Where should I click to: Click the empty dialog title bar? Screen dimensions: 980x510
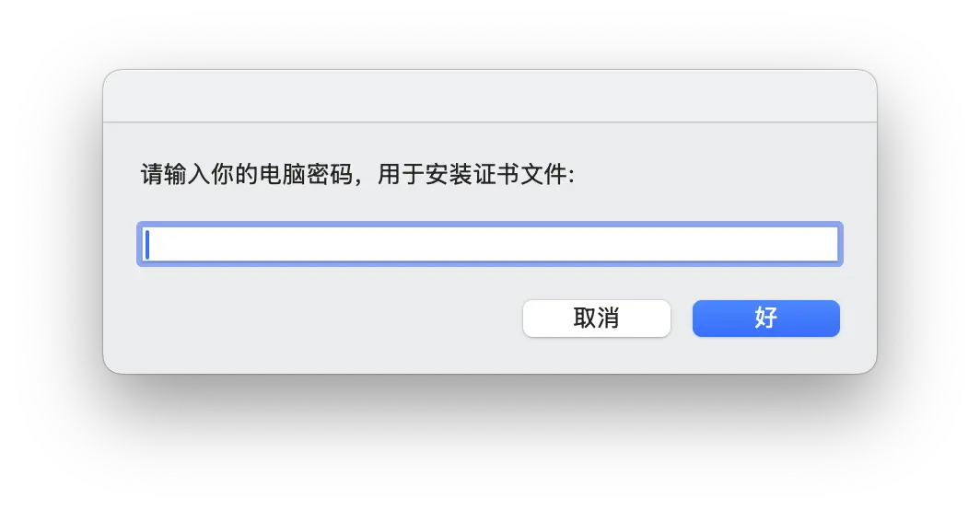pyautogui.click(x=490, y=96)
